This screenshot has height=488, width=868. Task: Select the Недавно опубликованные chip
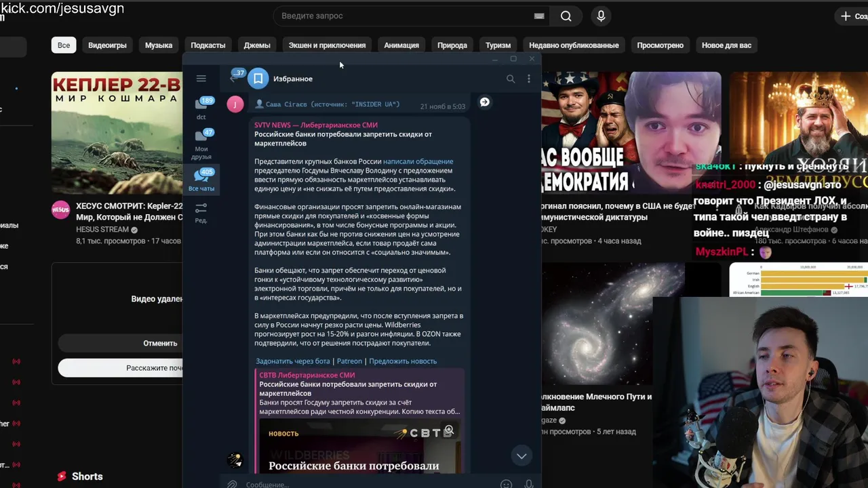click(574, 45)
